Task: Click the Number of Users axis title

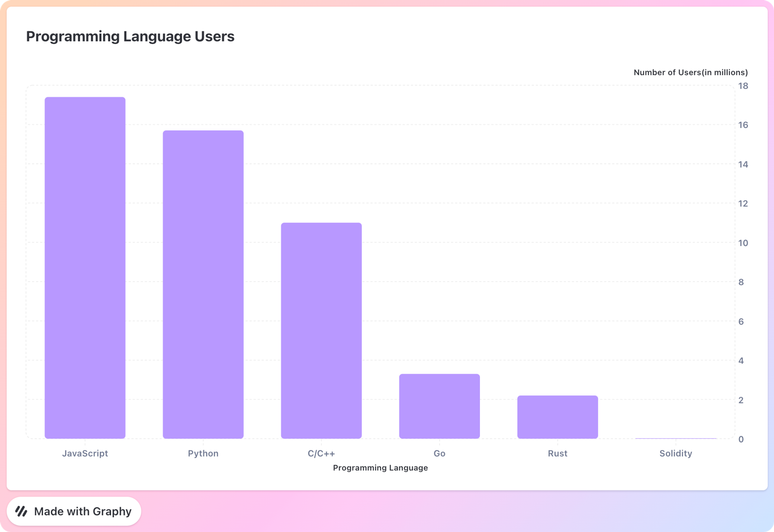Action: coord(690,72)
